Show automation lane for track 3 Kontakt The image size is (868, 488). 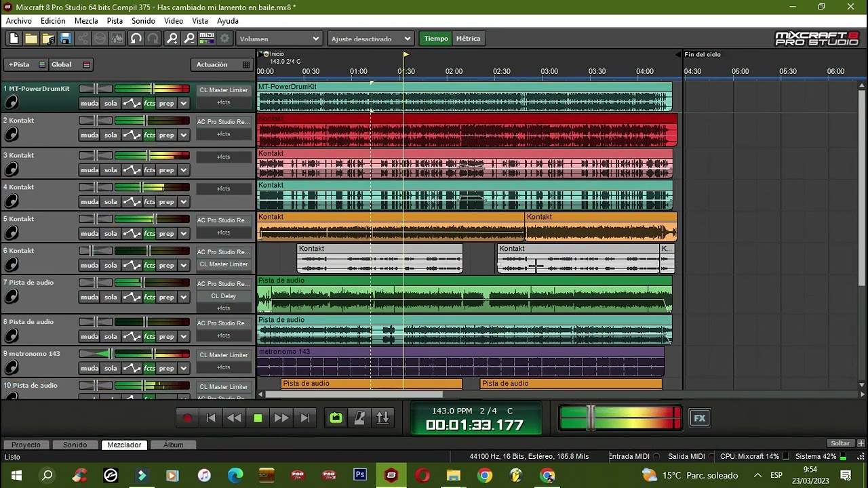pos(132,170)
